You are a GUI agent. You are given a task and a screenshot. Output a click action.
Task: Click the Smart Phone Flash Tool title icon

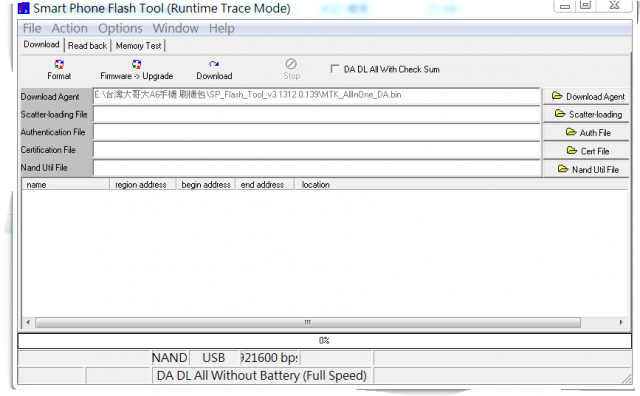coord(24,8)
